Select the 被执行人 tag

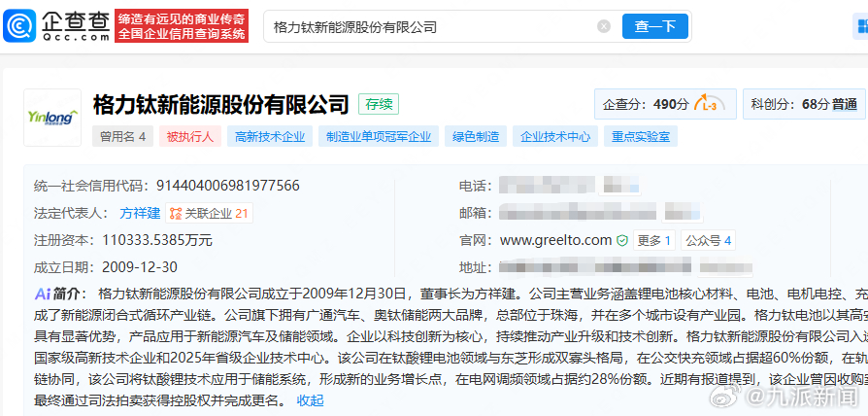coord(190,136)
